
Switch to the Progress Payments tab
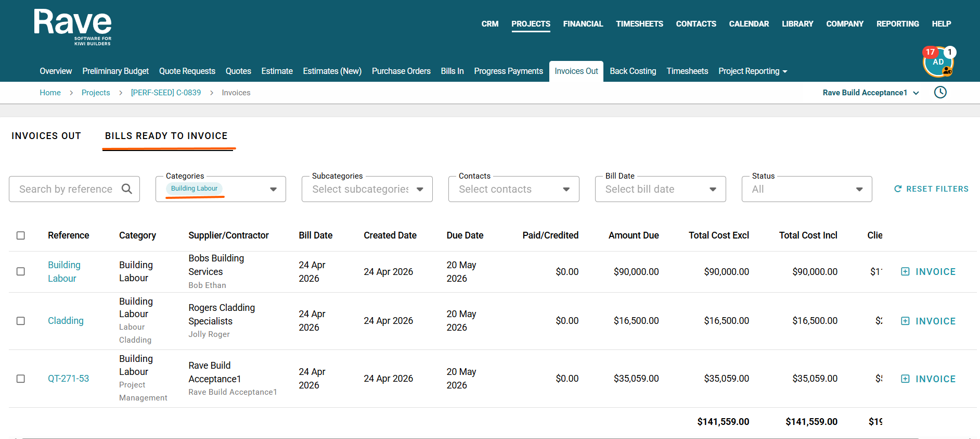point(508,71)
